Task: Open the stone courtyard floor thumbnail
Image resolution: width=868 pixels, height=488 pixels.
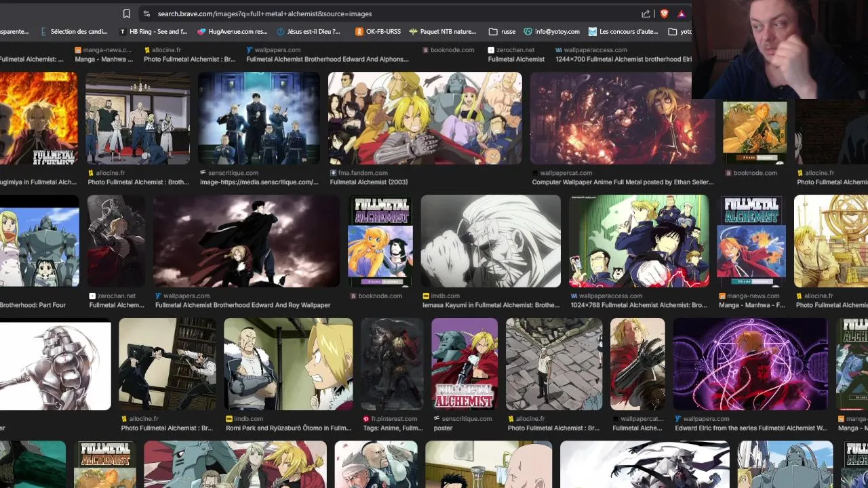Action: click(554, 364)
